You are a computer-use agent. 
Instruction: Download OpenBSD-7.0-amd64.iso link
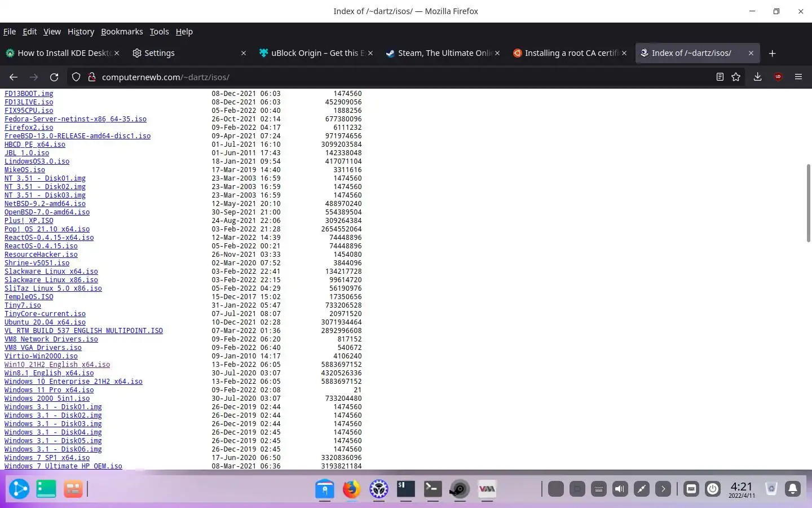pos(47,212)
